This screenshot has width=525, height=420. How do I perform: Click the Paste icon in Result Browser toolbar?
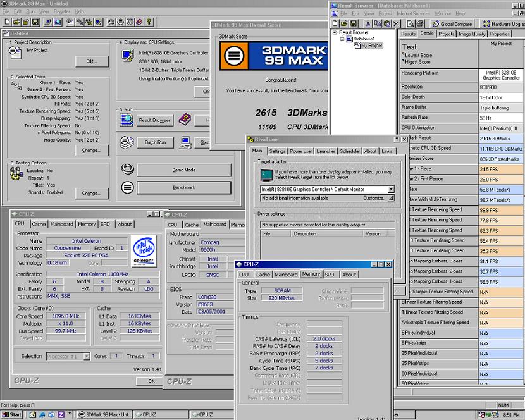(x=386, y=23)
